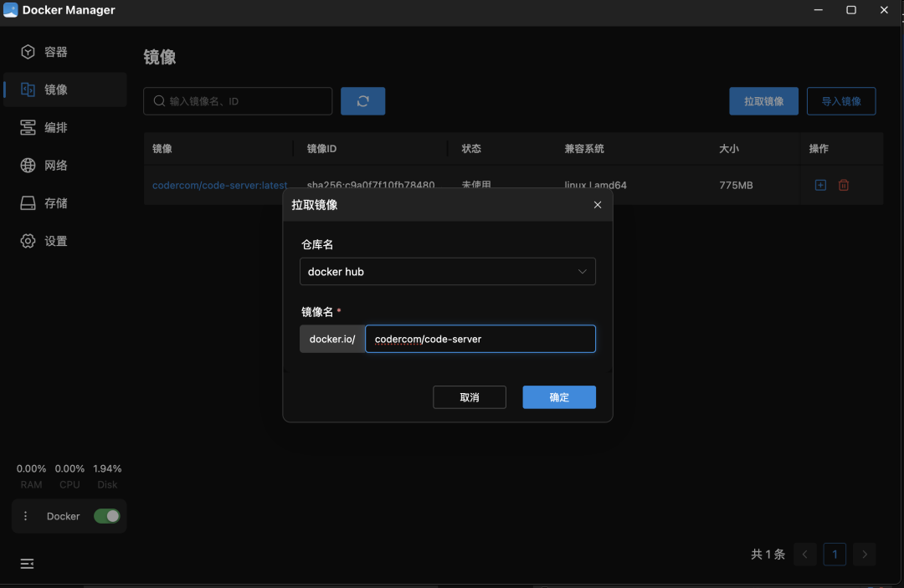
Task: Close the 拉取镜像 dialog with X
Action: coord(598,205)
